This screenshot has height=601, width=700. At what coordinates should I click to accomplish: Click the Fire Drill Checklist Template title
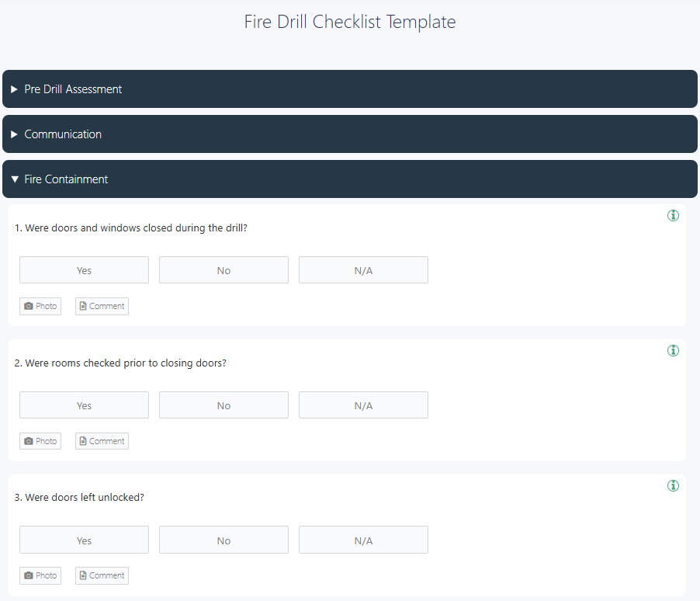tap(350, 22)
